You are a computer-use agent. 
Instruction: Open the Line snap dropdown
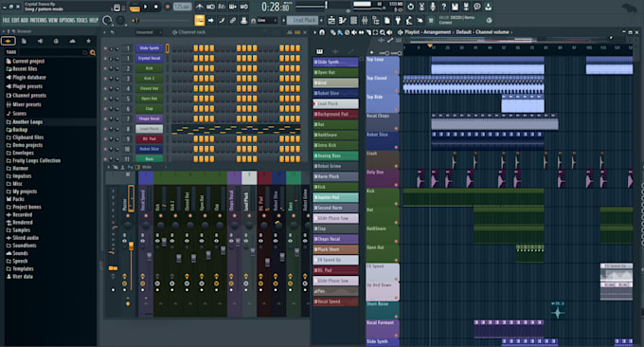click(266, 20)
